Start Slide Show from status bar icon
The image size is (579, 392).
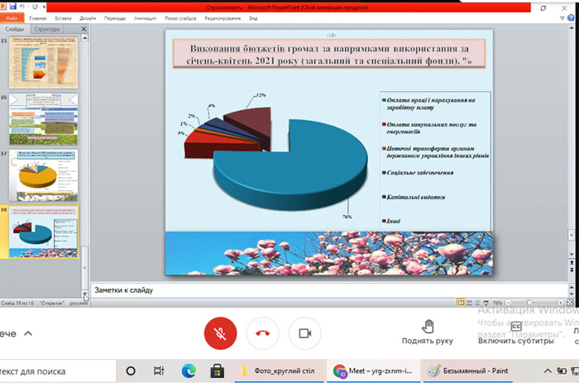tap(486, 303)
